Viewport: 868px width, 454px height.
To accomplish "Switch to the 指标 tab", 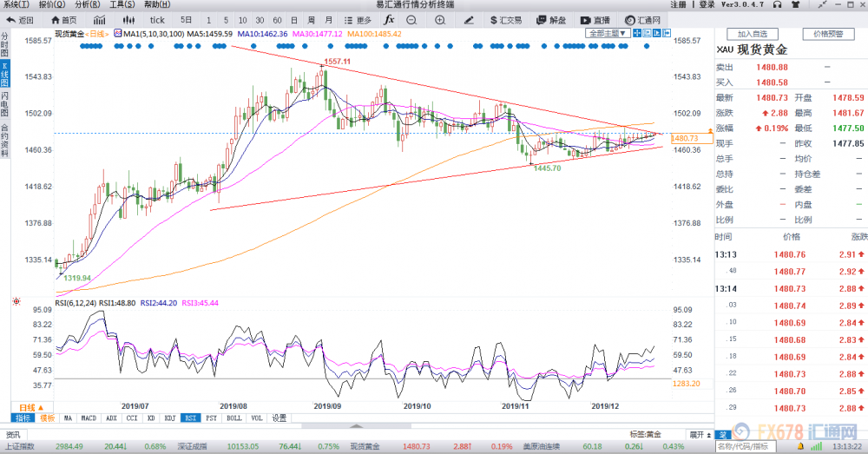I will click(23, 418).
